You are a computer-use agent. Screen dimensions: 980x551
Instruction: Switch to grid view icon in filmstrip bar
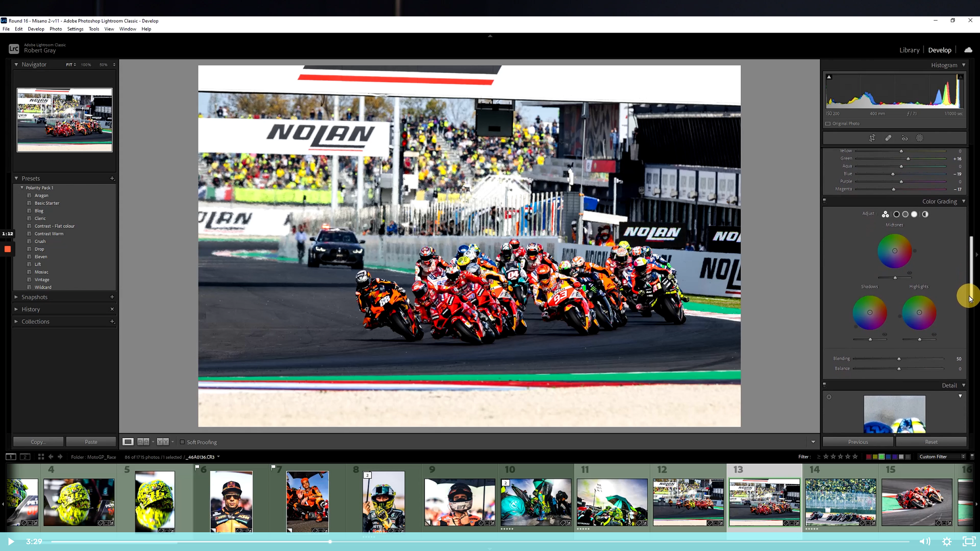[x=41, y=457]
